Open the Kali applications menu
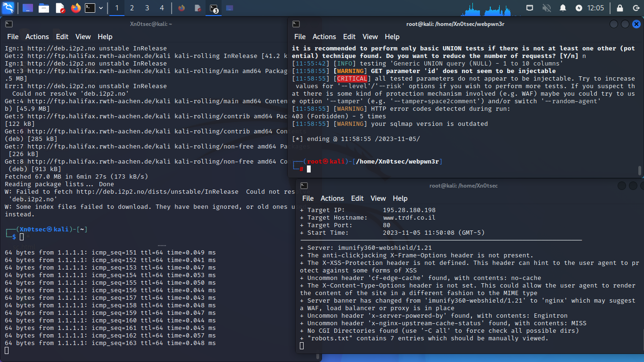 (x=8, y=8)
